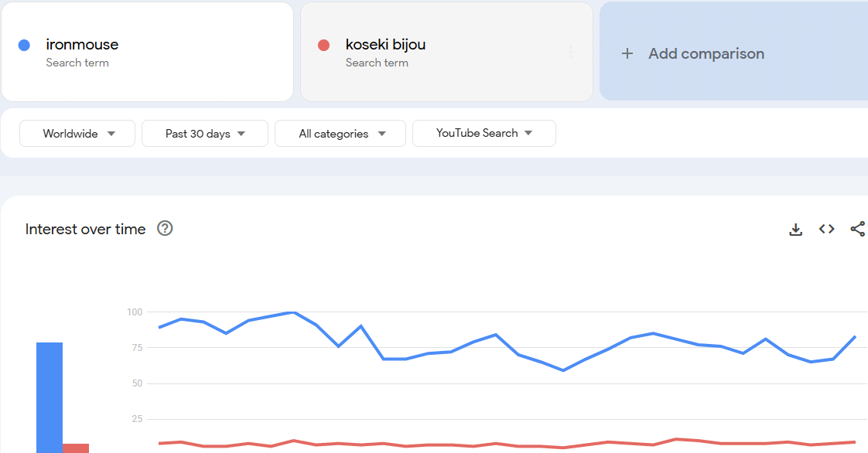
Task: Select the short red average bar
Action: (x=76, y=448)
